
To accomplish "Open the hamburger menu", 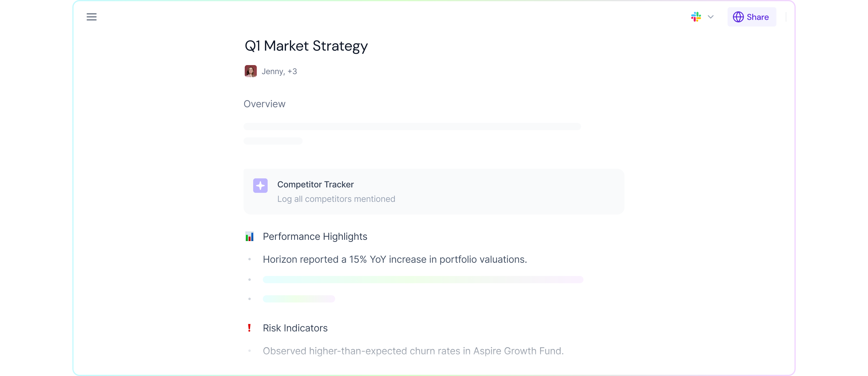I will (91, 17).
